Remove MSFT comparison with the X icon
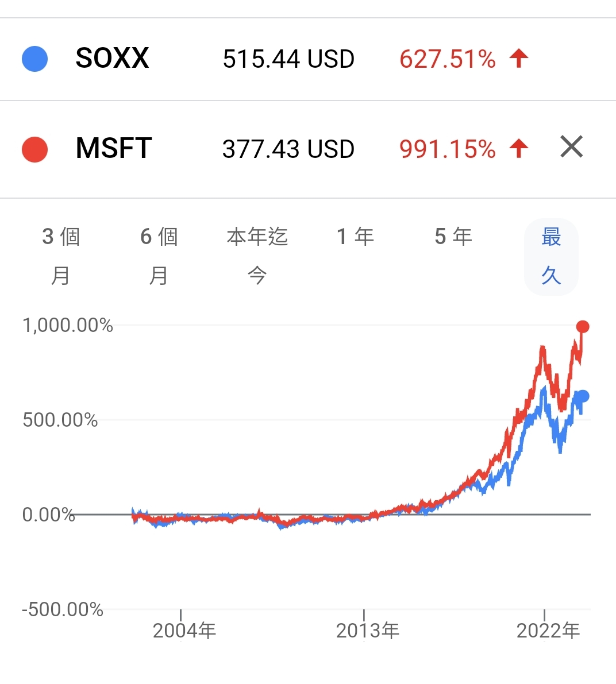 tap(571, 147)
